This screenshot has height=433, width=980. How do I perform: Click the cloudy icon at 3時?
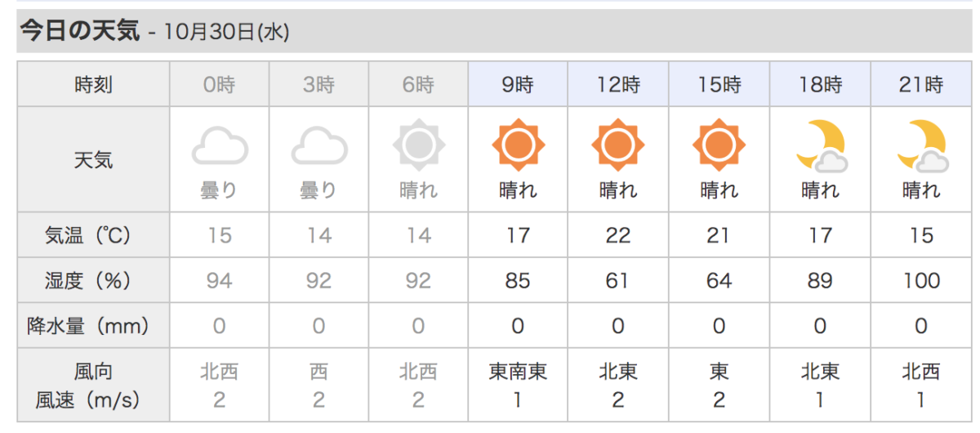[319, 146]
